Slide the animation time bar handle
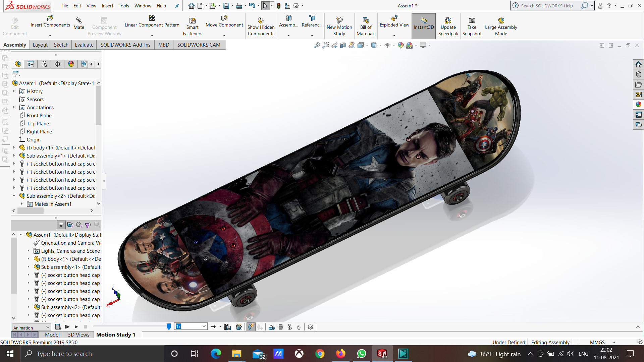This screenshot has height=362, width=644. (x=169, y=326)
